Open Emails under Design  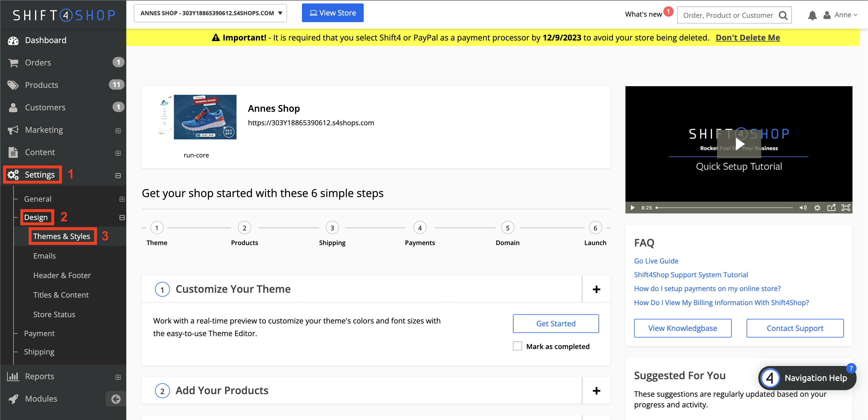[x=44, y=256]
